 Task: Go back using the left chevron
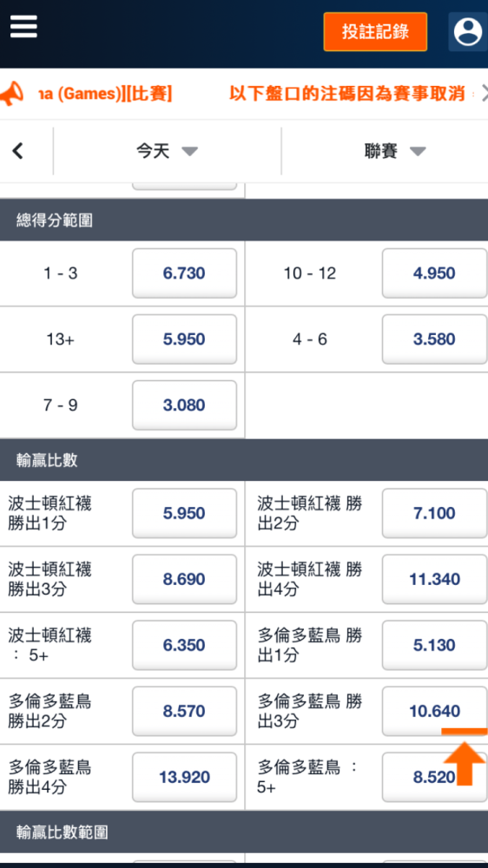click(x=17, y=150)
